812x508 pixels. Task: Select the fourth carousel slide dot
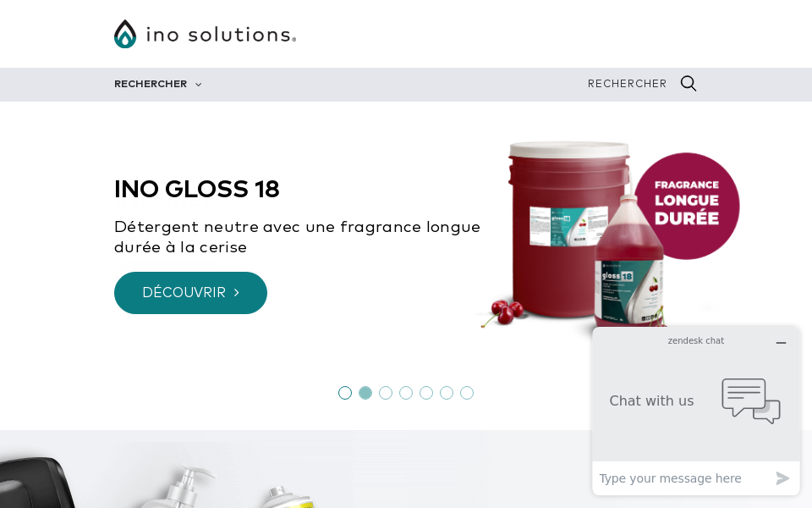pos(406,393)
